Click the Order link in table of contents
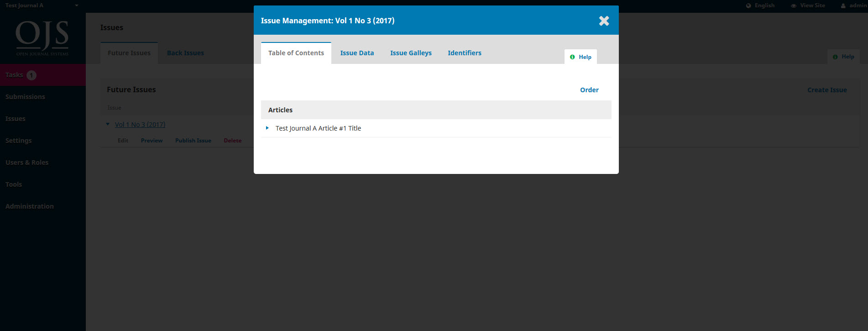The width and height of the screenshot is (868, 331). (x=589, y=90)
